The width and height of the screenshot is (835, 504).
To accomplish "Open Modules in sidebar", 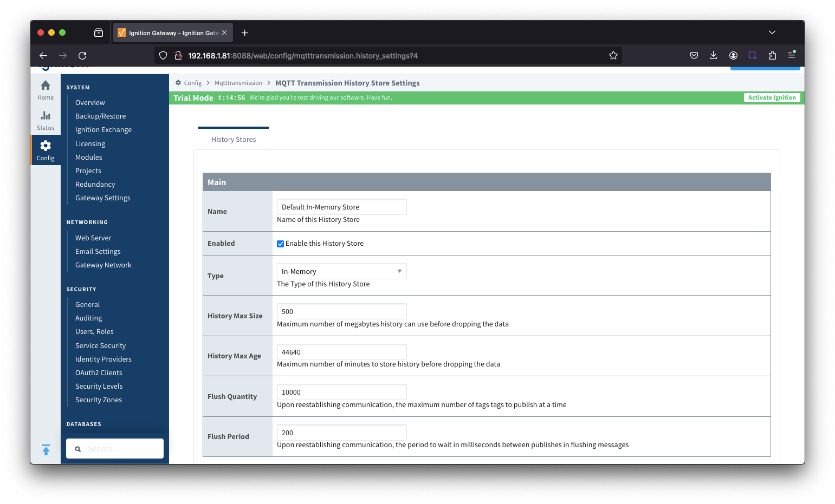I will 88,157.
